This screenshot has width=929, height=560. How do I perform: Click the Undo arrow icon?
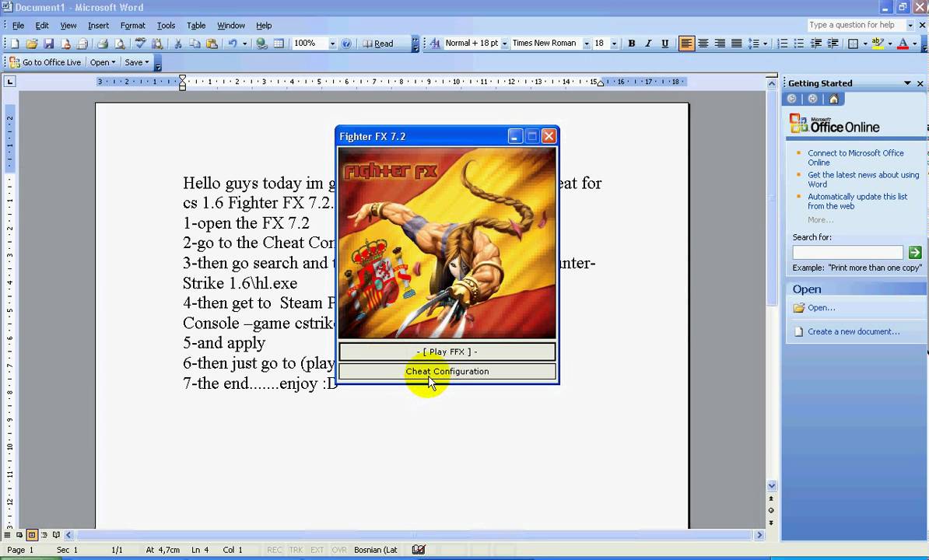click(232, 44)
